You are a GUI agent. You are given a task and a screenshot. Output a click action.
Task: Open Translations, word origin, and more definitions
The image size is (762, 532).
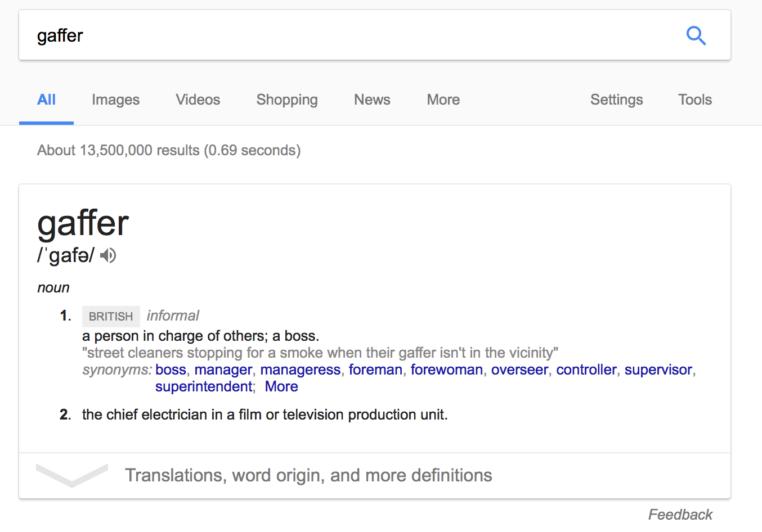(308, 475)
